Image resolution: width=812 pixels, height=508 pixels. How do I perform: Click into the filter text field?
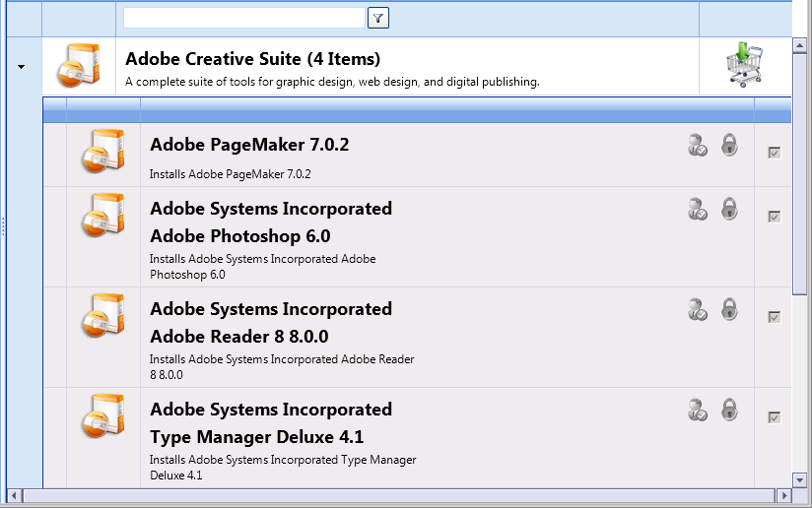[x=244, y=18]
